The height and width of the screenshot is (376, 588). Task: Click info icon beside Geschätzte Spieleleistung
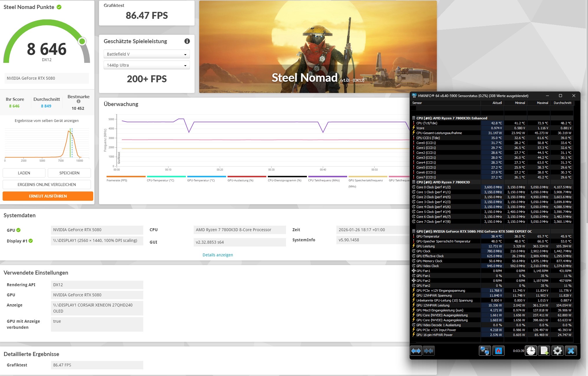[187, 41]
